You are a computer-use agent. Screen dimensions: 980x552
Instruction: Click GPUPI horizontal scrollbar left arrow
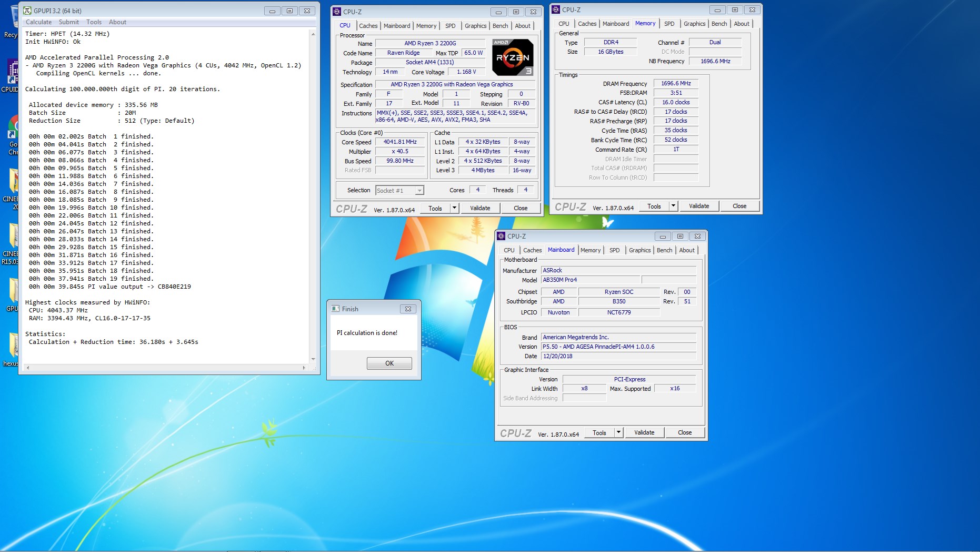(x=28, y=368)
